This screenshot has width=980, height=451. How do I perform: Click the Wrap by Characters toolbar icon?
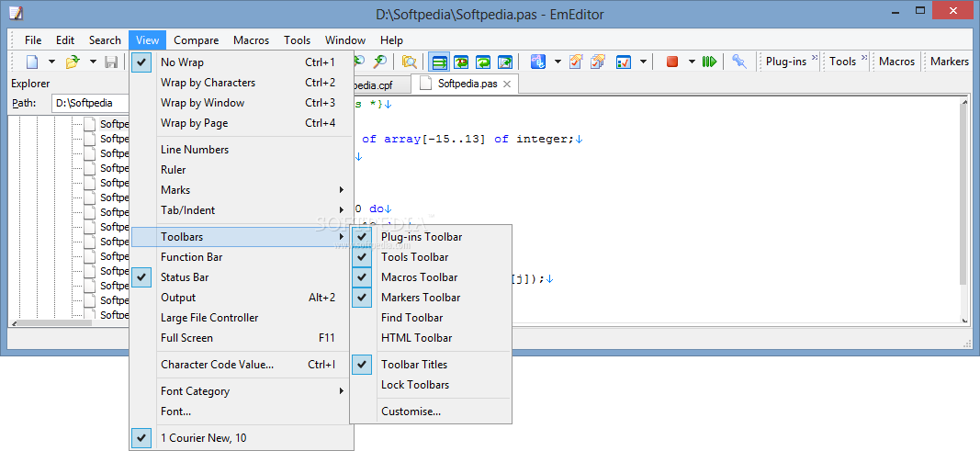point(461,62)
